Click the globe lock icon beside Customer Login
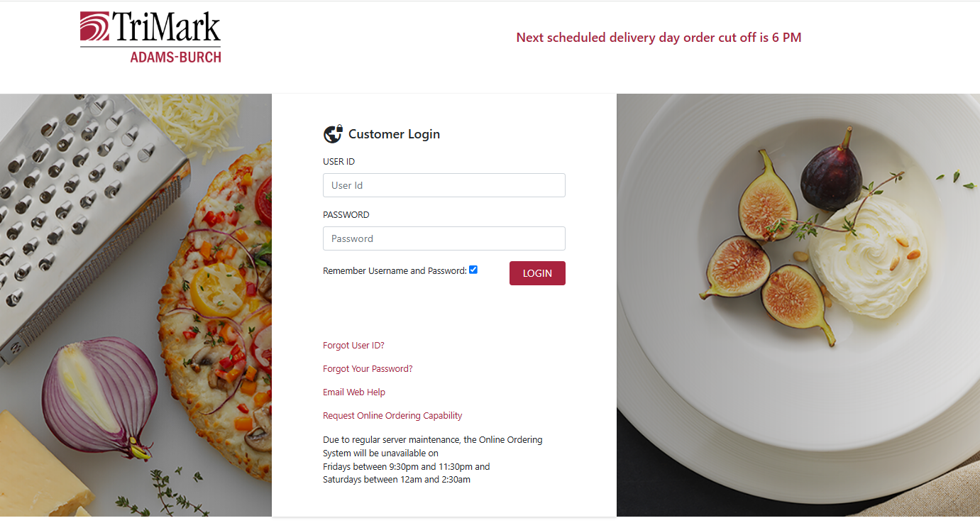The image size is (980, 528). [x=333, y=134]
